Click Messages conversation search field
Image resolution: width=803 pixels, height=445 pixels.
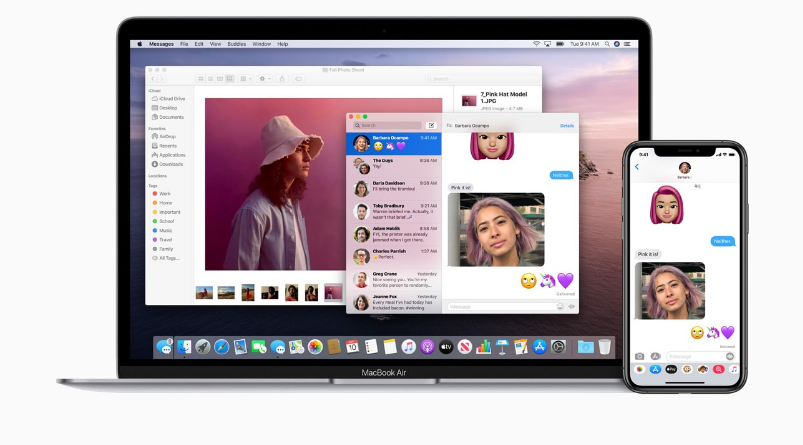pos(387,125)
